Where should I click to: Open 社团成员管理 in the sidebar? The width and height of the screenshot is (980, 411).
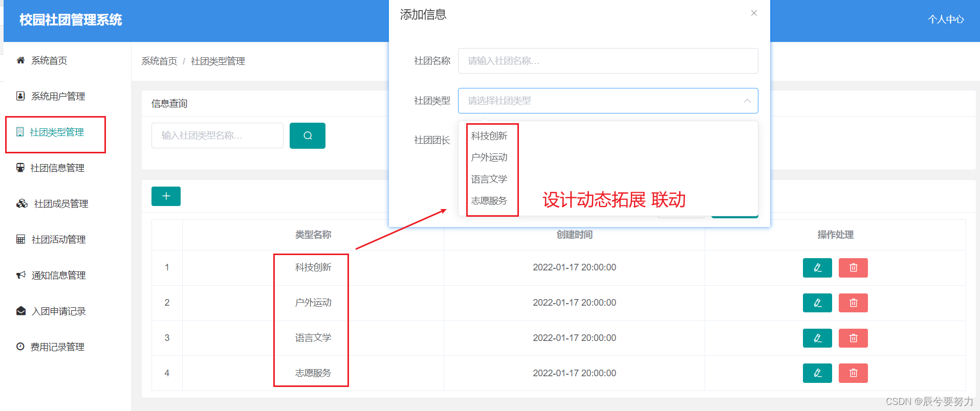pos(61,204)
